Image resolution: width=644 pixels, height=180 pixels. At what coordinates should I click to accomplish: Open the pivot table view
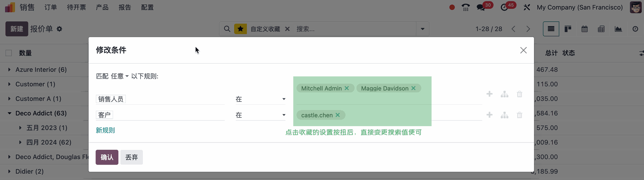click(601, 29)
